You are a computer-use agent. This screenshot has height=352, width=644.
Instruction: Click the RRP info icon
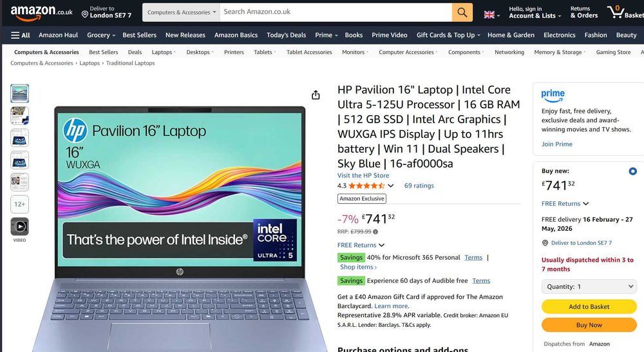tap(375, 231)
